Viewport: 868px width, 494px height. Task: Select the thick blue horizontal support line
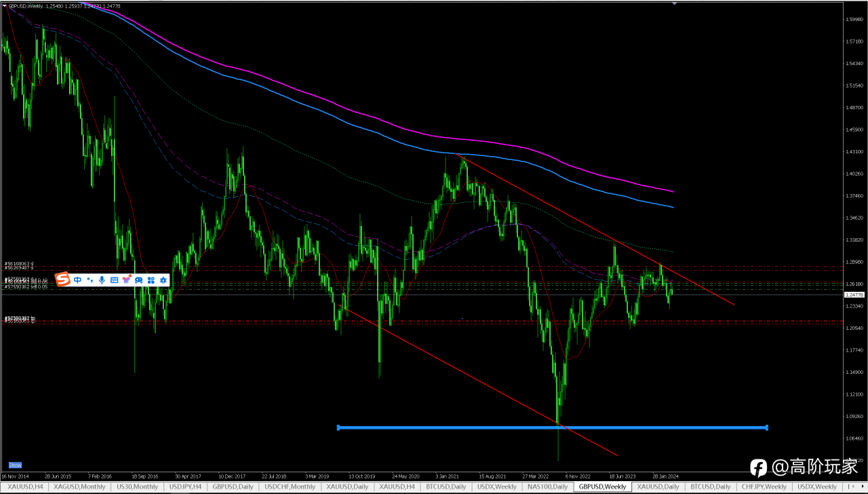(x=552, y=427)
